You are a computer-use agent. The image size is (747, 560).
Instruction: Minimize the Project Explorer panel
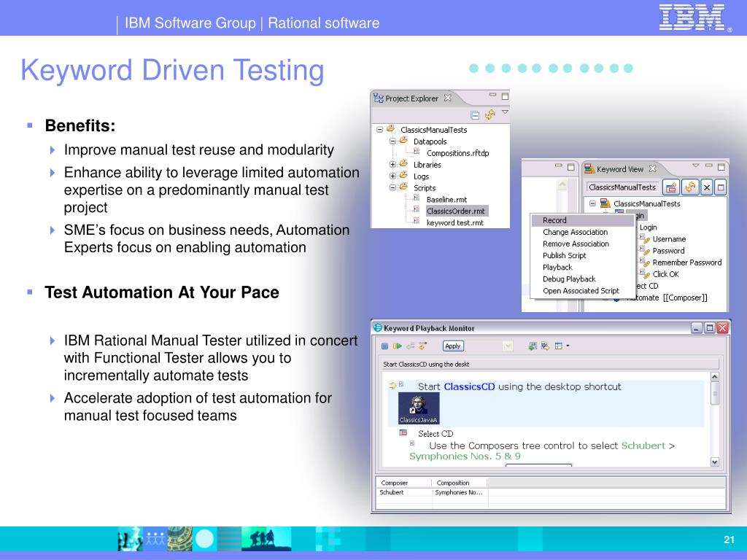(x=492, y=96)
